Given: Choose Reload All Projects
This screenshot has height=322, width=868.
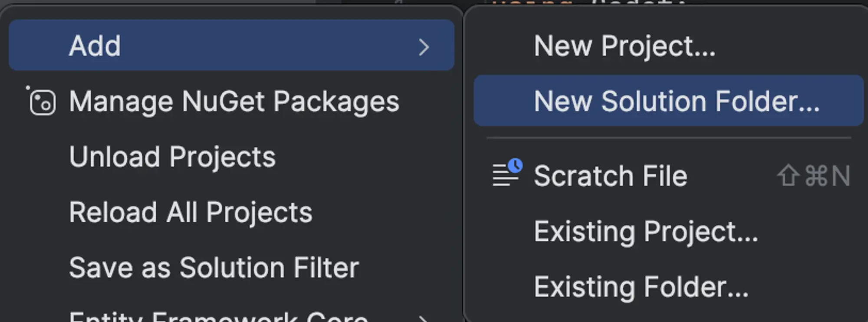Looking at the screenshot, I should (x=191, y=212).
